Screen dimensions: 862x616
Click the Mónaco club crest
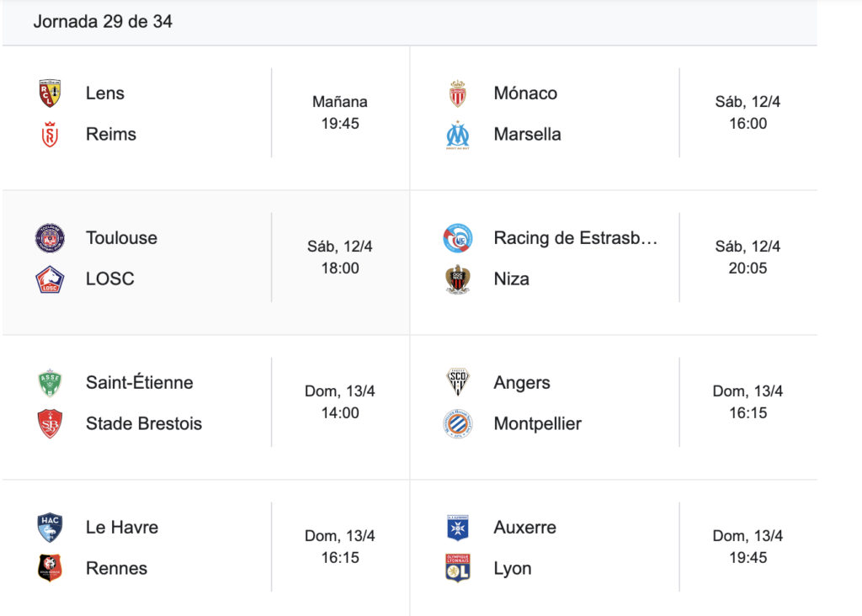point(457,93)
